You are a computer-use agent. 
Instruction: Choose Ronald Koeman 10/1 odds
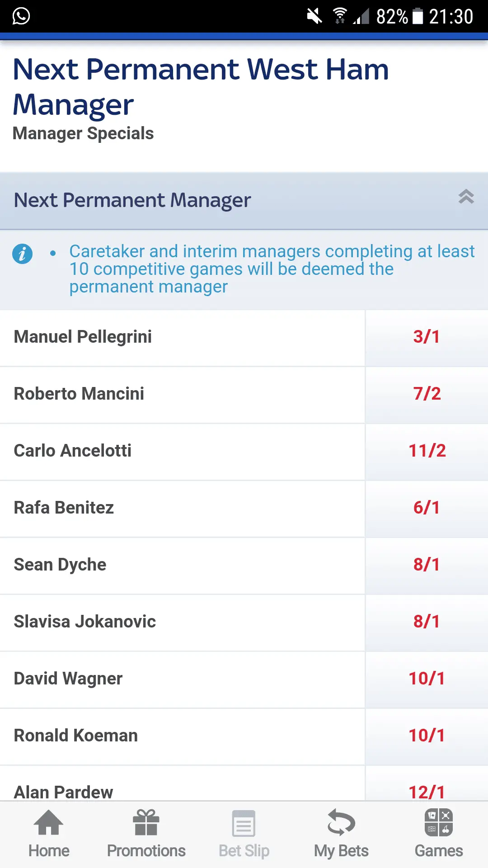click(427, 736)
